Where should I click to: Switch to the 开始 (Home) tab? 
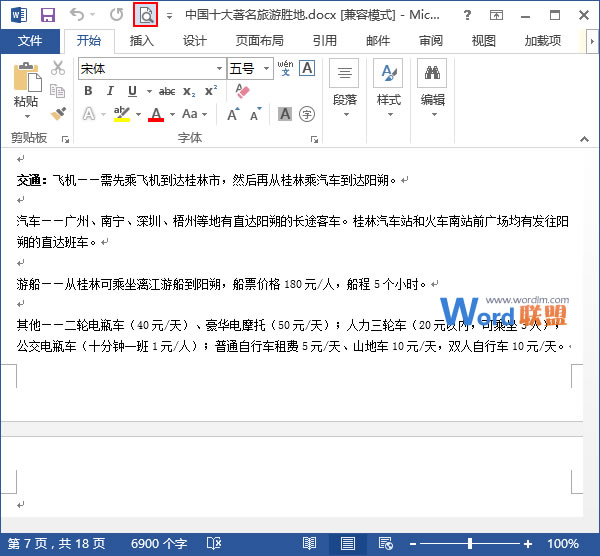(x=89, y=41)
